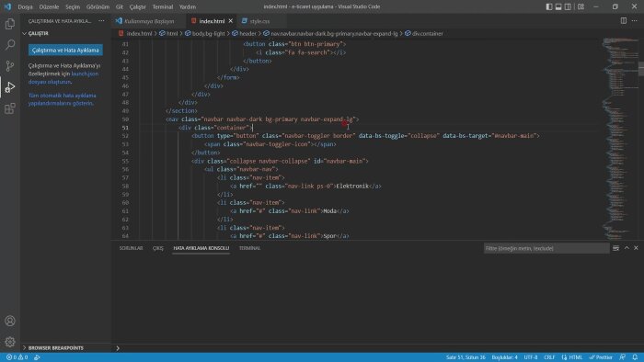Screen dimensions: 644x362
Task: Switch to the TERMINAL panel tab
Action: point(249,248)
